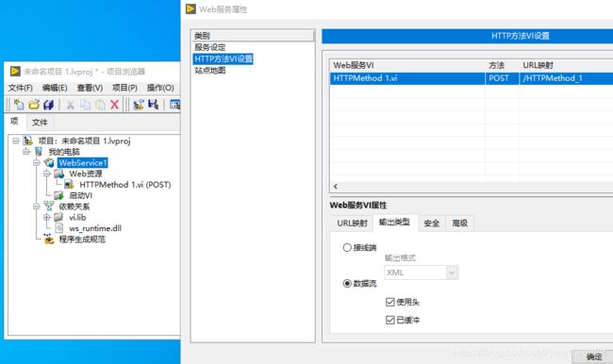Click the startup folder icon beside 启动VI
613x364 pixels.
click(x=59, y=195)
